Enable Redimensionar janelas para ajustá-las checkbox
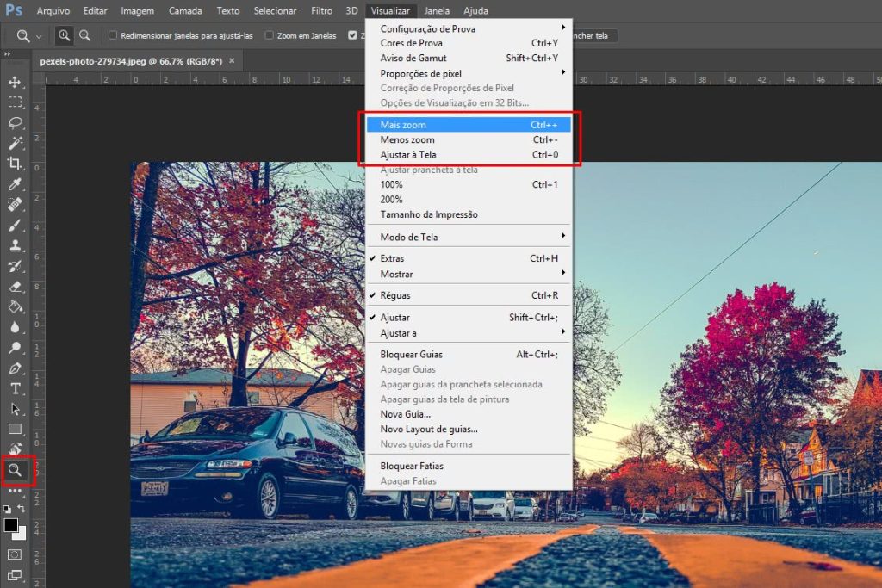The width and height of the screenshot is (882, 588). click(113, 35)
